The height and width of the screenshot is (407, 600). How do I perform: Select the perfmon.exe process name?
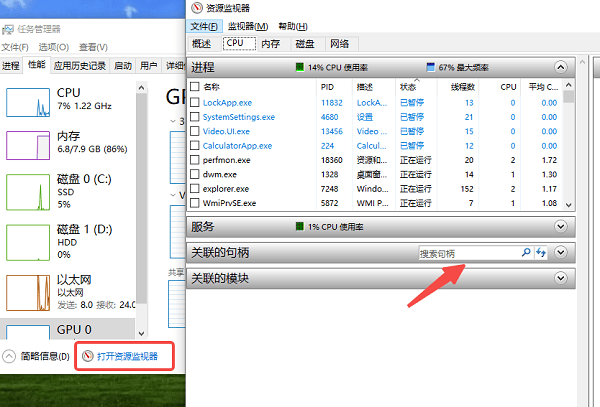point(227,160)
